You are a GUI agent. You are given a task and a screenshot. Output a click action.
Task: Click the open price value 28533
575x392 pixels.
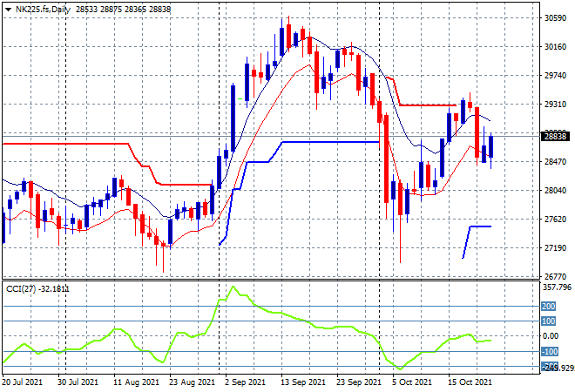tap(87, 10)
